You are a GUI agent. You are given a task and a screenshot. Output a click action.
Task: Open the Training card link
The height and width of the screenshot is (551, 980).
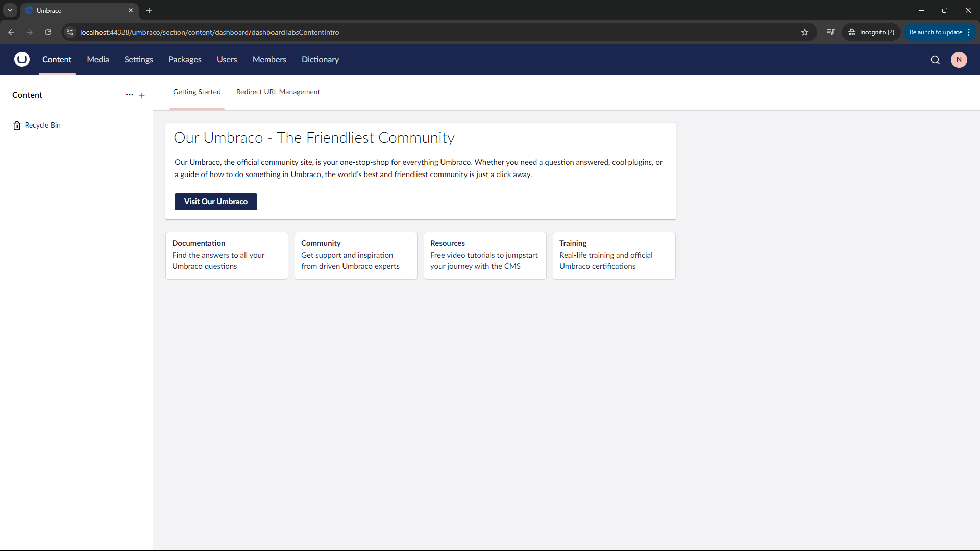pyautogui.click(x=614, y=255)
